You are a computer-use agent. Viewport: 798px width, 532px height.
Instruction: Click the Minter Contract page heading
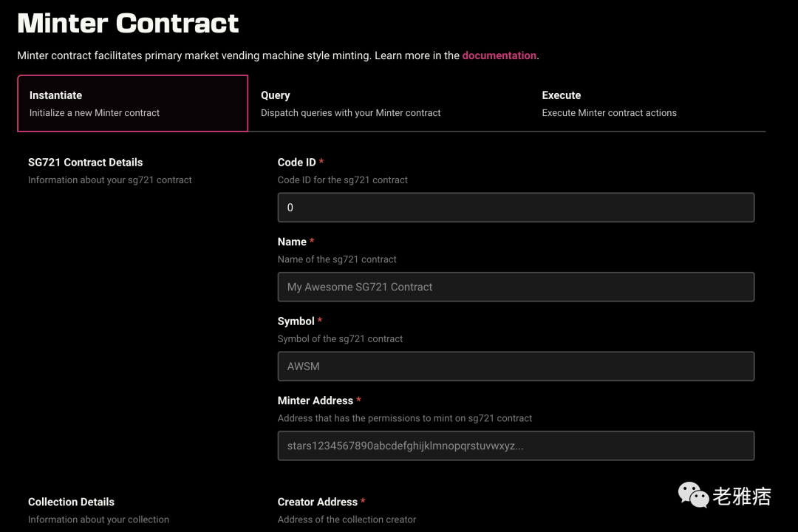click(x=128, y=23)
